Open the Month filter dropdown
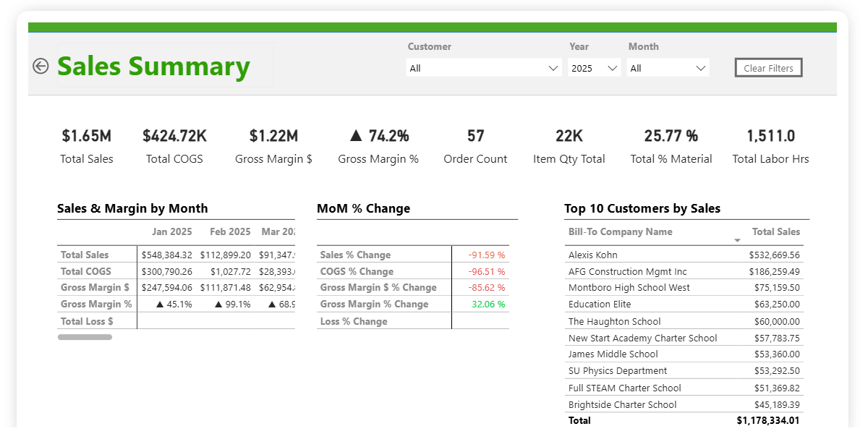Image resolution: width=868 pixels, height=447 pixels. coord(668,68)
